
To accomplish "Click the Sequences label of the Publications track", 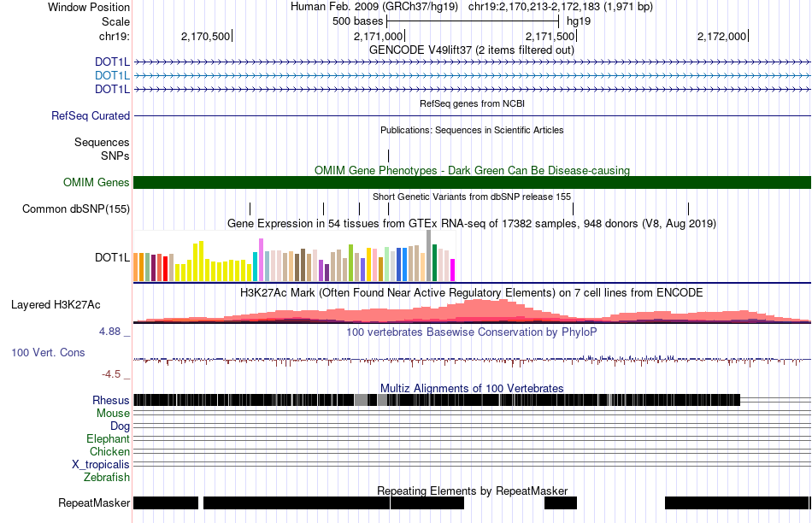I will 102,143.
